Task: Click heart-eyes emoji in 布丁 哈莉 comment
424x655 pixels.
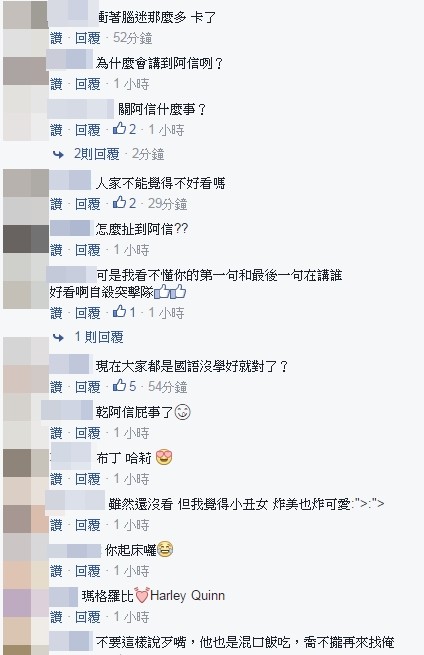Action: click(164, 458)
